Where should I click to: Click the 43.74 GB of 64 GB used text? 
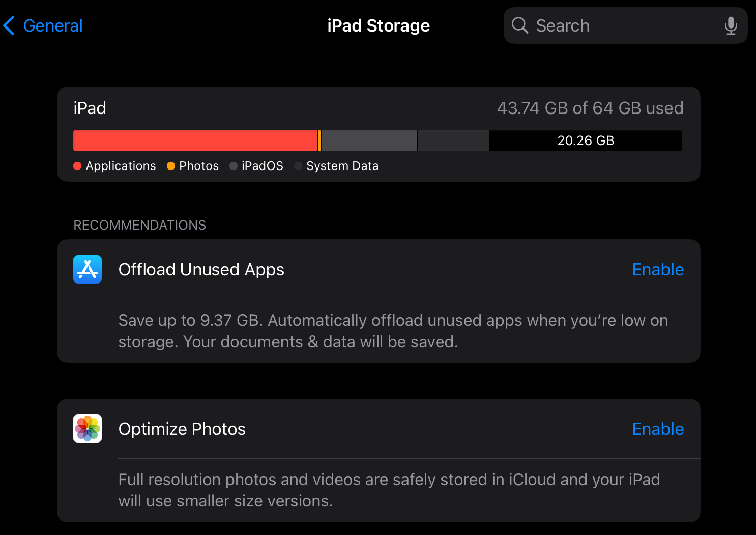pyautogui.click(x=590, y=108)
